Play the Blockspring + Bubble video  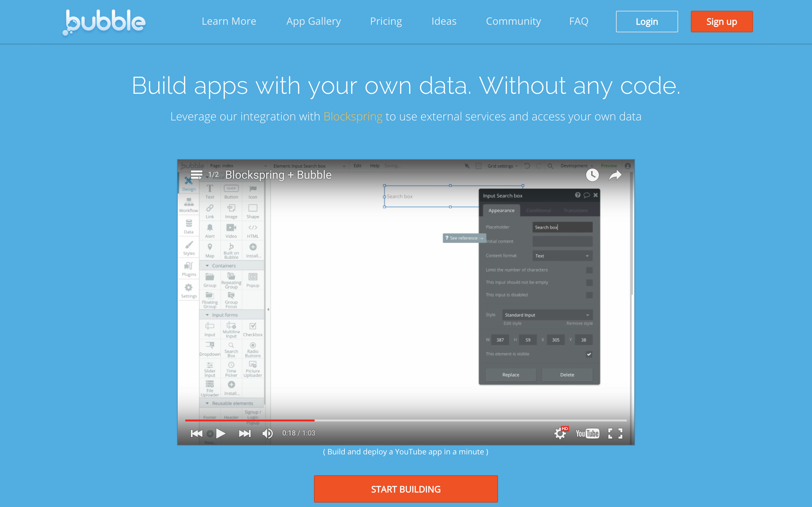click(220, 433)
